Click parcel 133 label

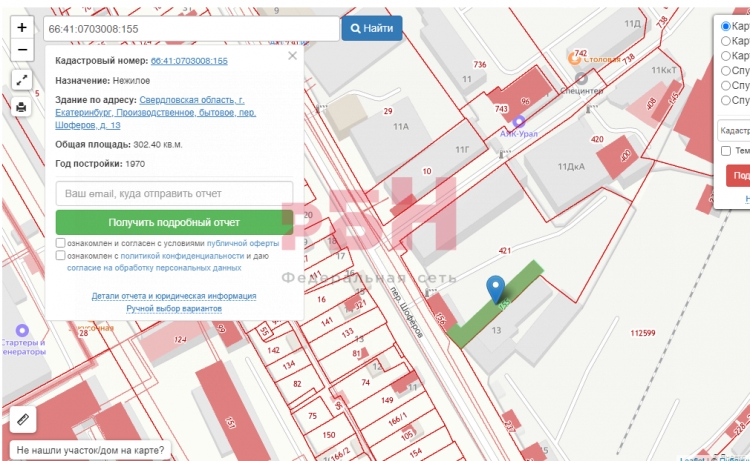point(348,332)
